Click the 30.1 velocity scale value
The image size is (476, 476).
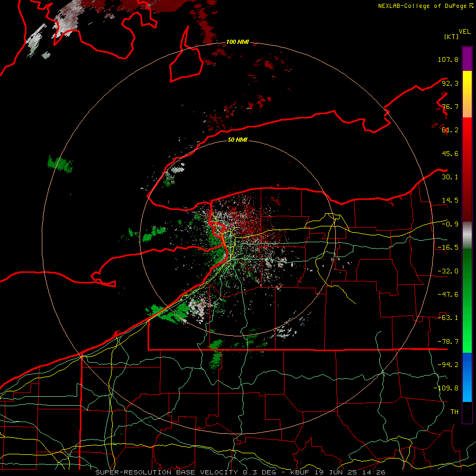click(x=450, y=177)
